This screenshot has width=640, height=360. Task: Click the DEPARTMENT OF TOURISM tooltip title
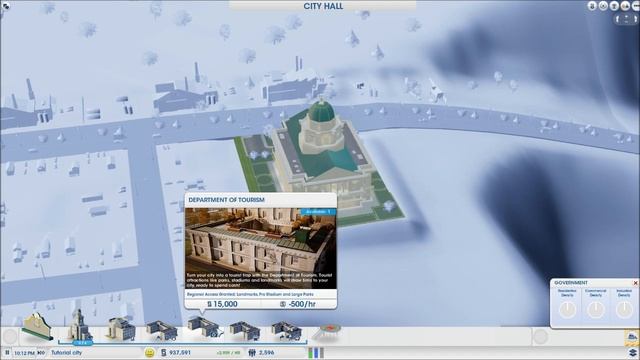point(227,200)
